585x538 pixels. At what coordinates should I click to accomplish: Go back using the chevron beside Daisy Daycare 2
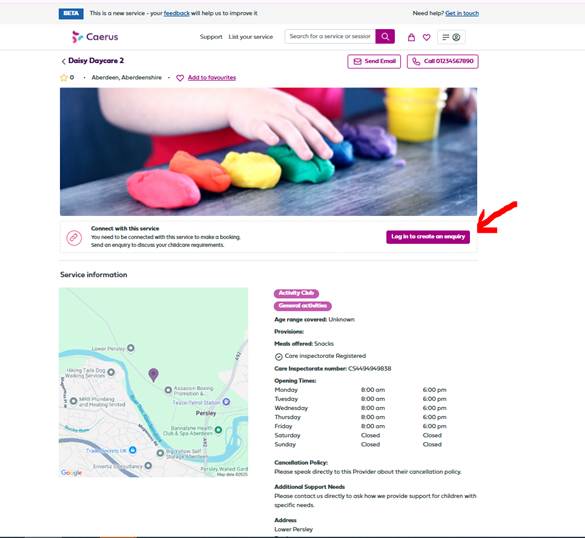click(63, 61)
